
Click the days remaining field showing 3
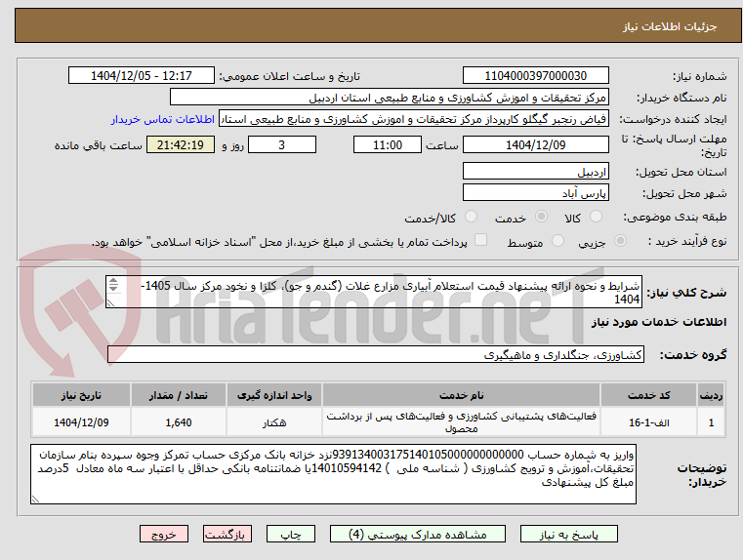(x=282, y=144)
